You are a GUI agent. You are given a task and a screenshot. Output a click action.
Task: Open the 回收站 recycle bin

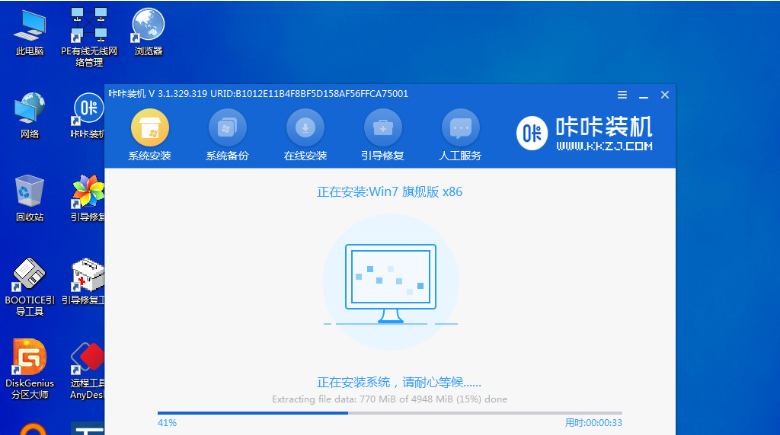click(29, 192)
